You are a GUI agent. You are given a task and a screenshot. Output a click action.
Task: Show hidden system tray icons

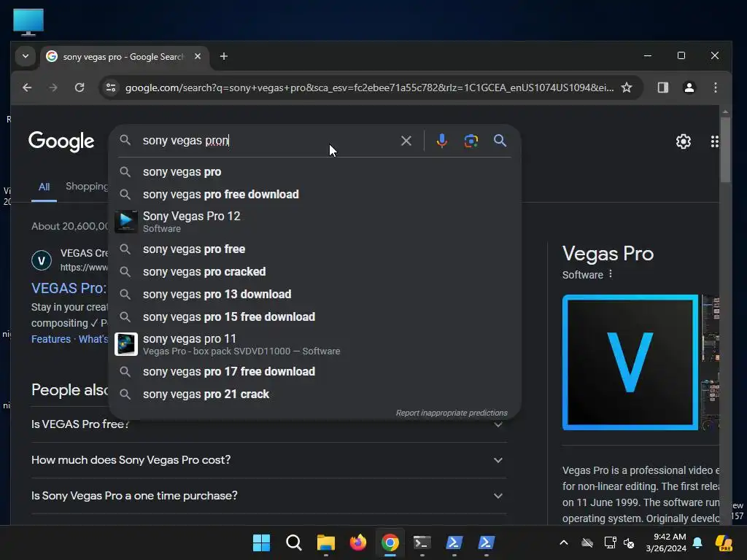point(564,542)
